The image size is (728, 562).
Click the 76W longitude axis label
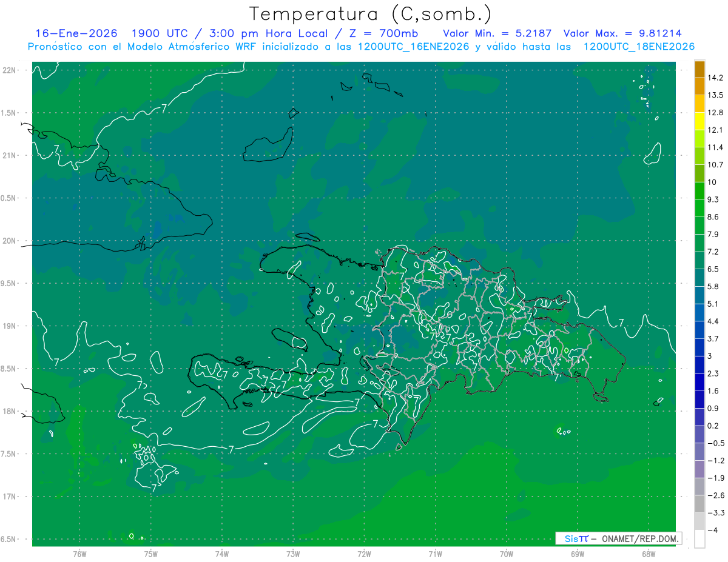79,554
